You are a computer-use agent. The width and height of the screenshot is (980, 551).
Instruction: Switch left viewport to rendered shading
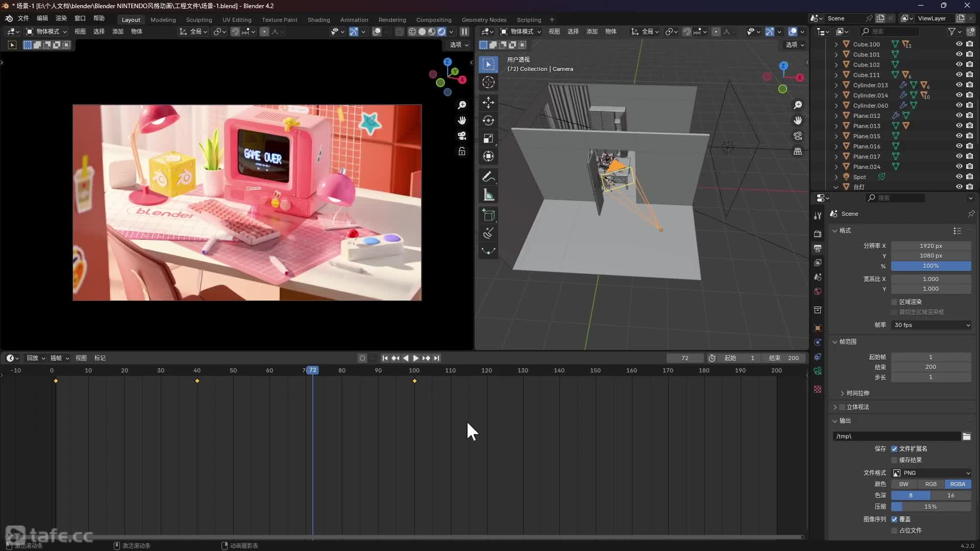click(442, 32)
